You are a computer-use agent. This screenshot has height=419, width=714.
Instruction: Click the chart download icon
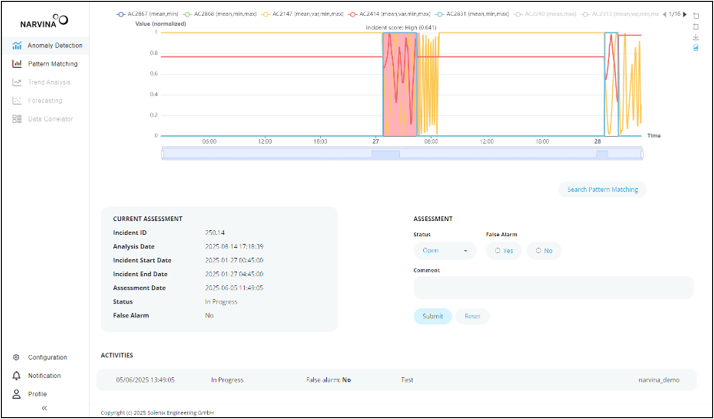click(x=695, y=37)
